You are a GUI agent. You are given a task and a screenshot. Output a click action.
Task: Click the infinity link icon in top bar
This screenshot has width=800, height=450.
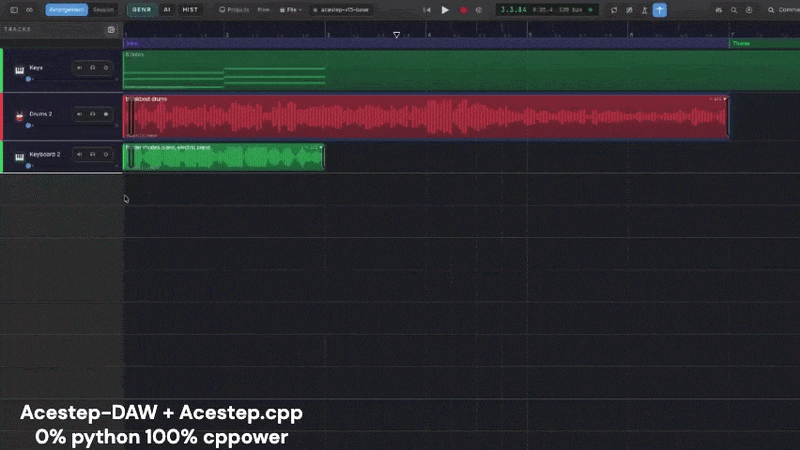(30, 10)
